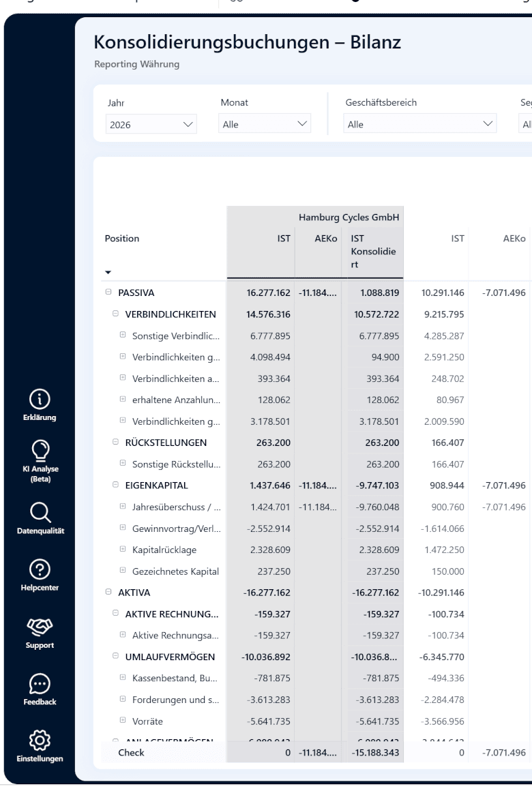The height and width of the screenshot is (791, 532).
Task: Click the Hamburg Cycles GmbH column header
Action: click(349, 218)
